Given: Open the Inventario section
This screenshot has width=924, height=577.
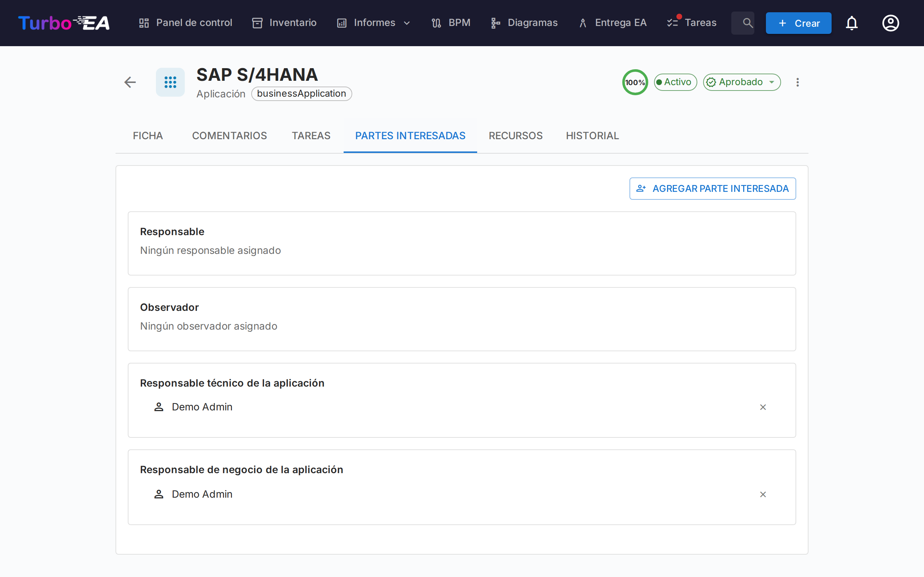Looking at the screenshot, I should tap(284, 22).
